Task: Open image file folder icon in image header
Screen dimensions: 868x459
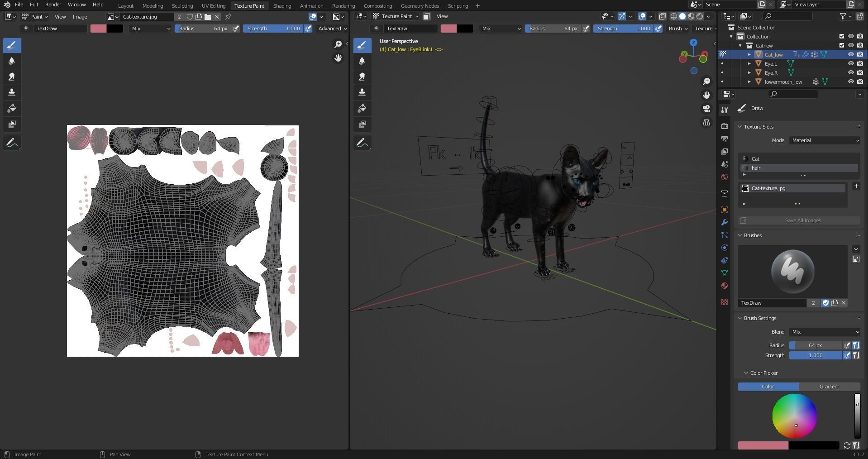Action: [x=208, y=17]
